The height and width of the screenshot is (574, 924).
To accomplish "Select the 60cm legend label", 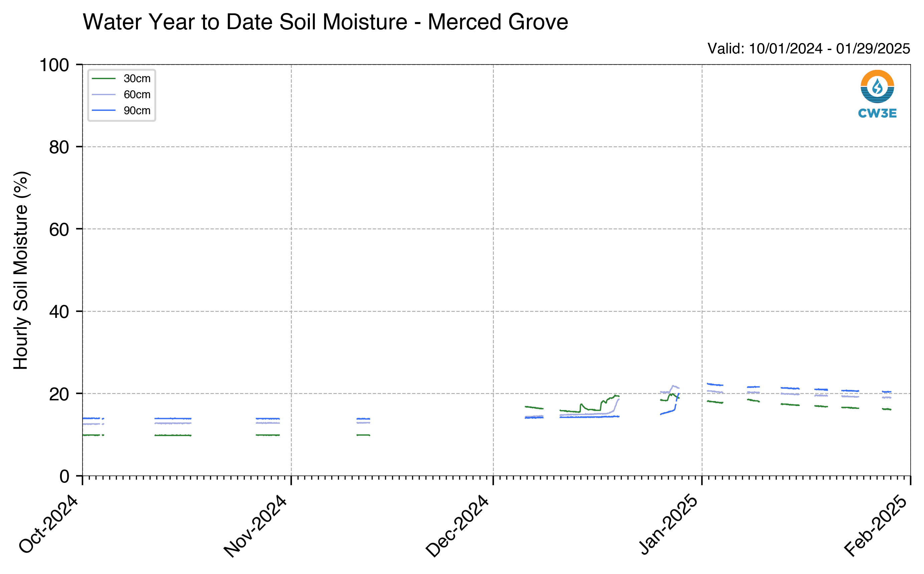I will point(137,94).
